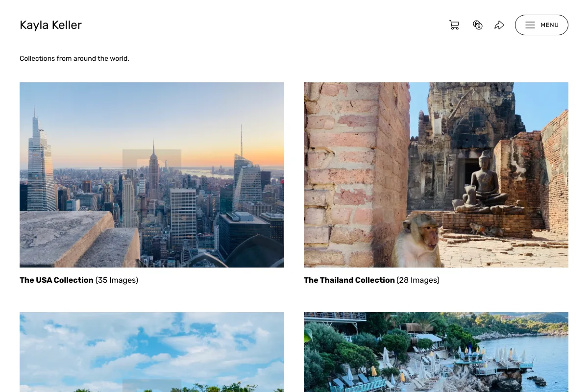Click the hamburger lines icon
Image resolution: width=588 pixels, height=392 pixels.
530,25
